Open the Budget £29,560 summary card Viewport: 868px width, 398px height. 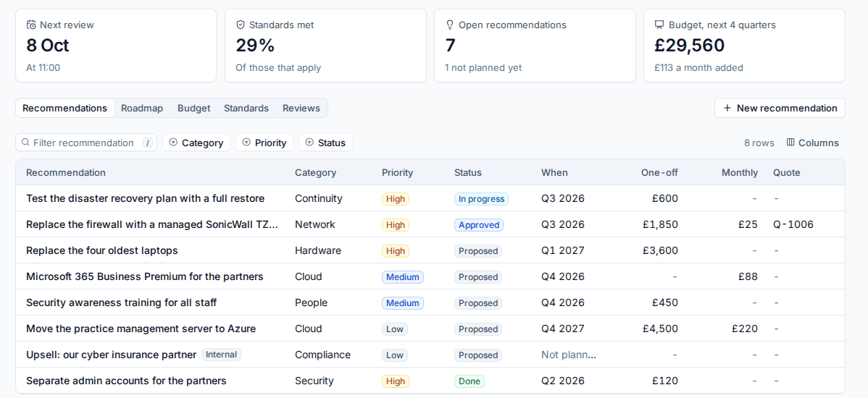point(744,46)
